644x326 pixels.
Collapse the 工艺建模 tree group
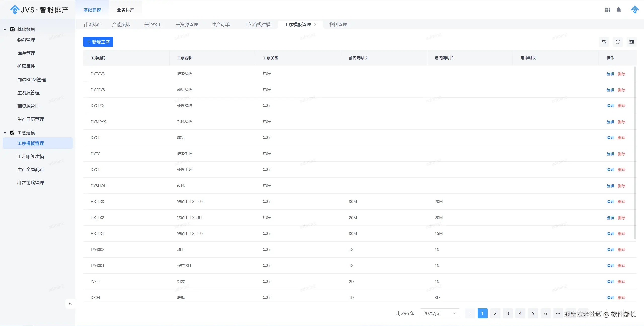coord(5,133)
